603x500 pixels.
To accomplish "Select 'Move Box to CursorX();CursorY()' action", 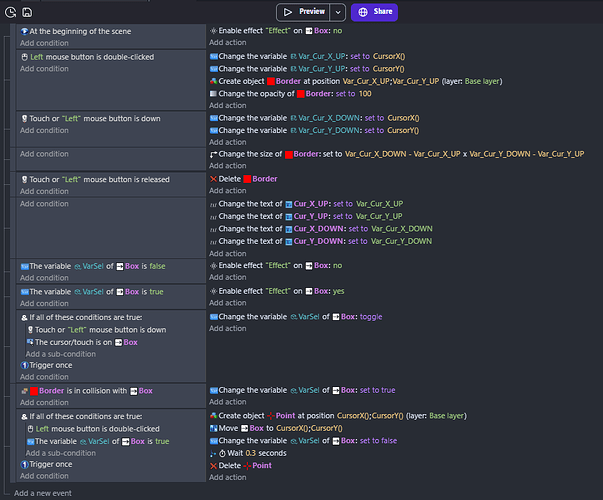I will click(x=276, y=428).
